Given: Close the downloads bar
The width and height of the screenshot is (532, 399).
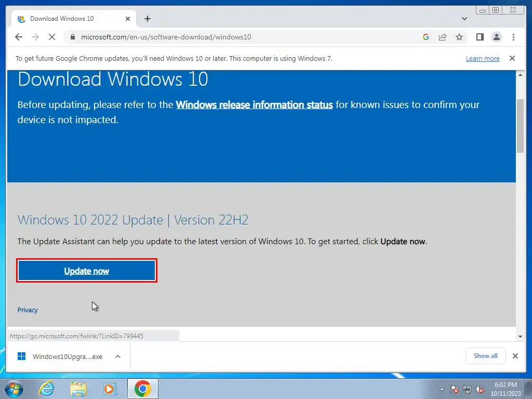Looking at the screenshot, I should 515,356.
